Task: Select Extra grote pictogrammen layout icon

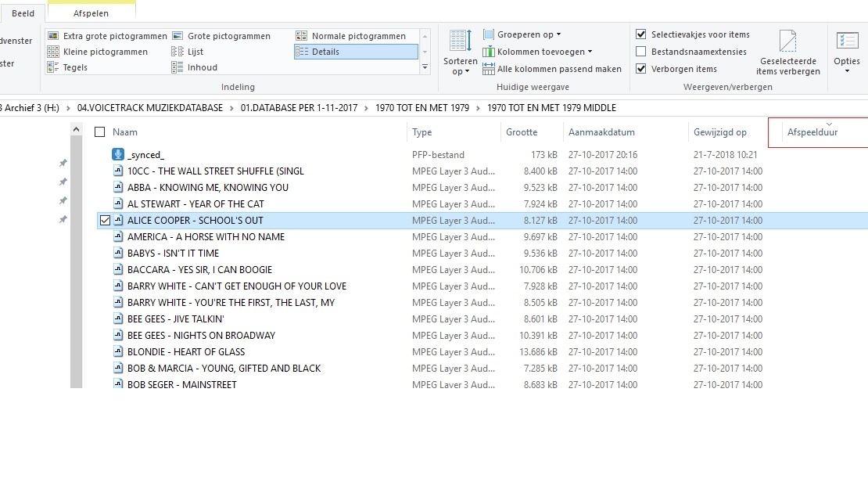Action: point(53,36)
